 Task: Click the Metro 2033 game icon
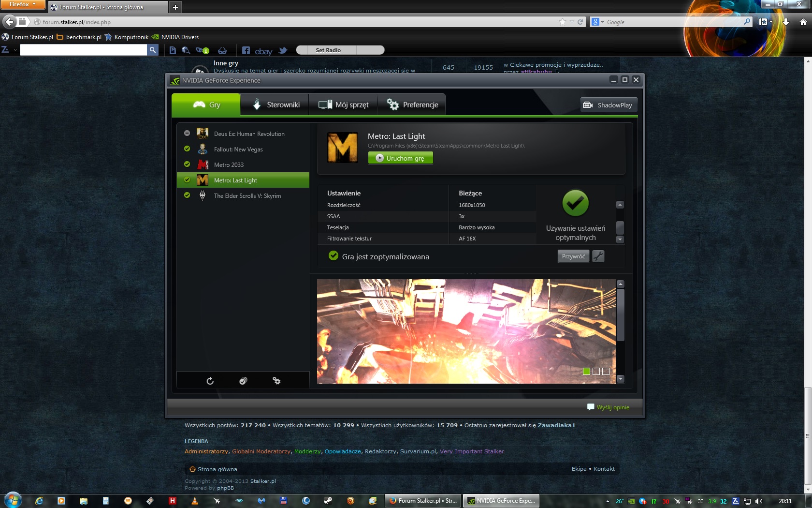(x=203, y=164)
